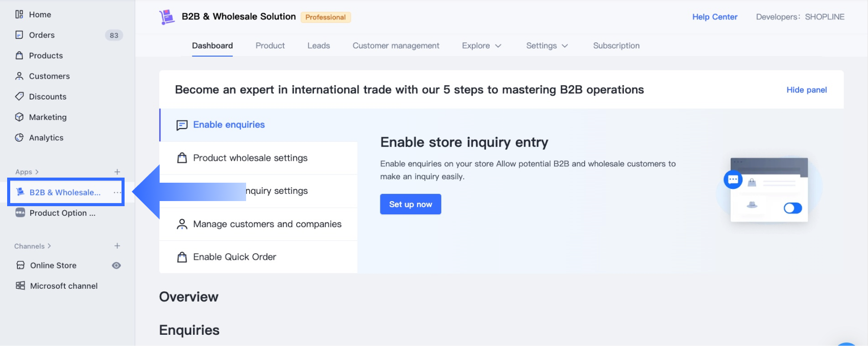Click the Analytics pie chart icon
Screen dimensions: 868x346
coord(19,138)
